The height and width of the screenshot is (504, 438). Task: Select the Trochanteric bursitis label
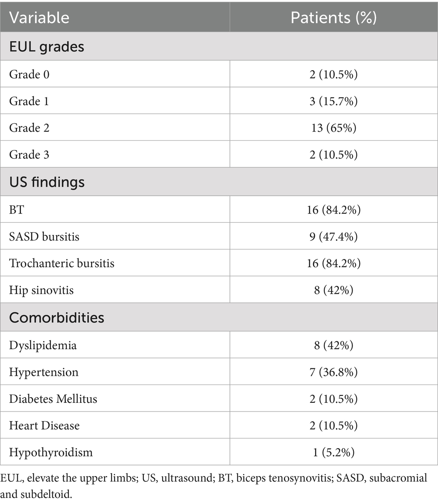point(61,263)
